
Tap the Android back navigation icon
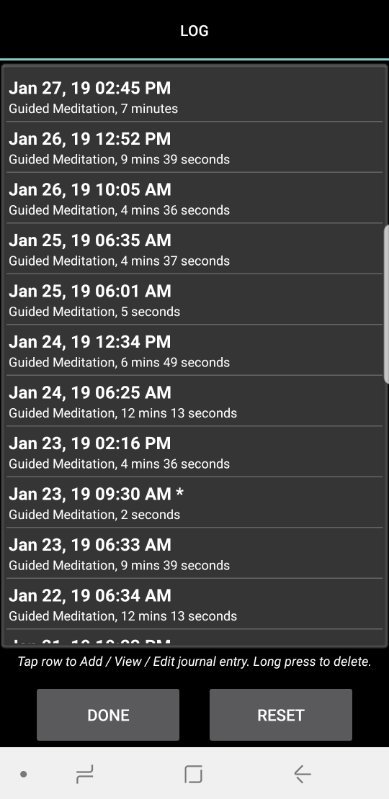[x=302, y=775]
